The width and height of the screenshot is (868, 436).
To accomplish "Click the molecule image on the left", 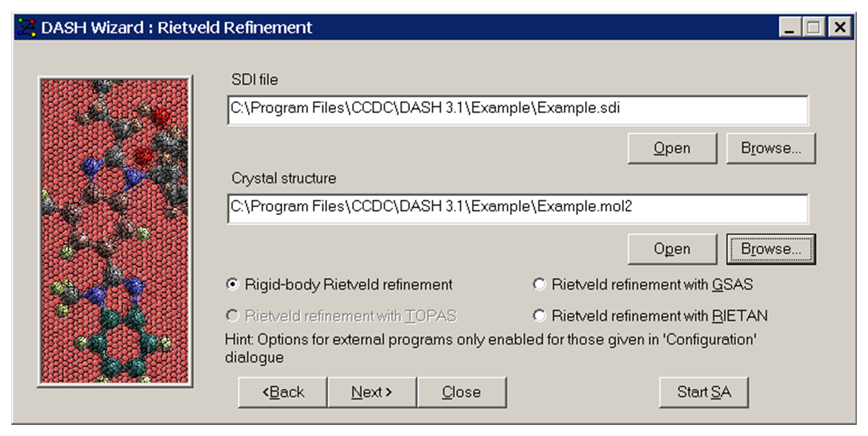I will tap(115, 231).
